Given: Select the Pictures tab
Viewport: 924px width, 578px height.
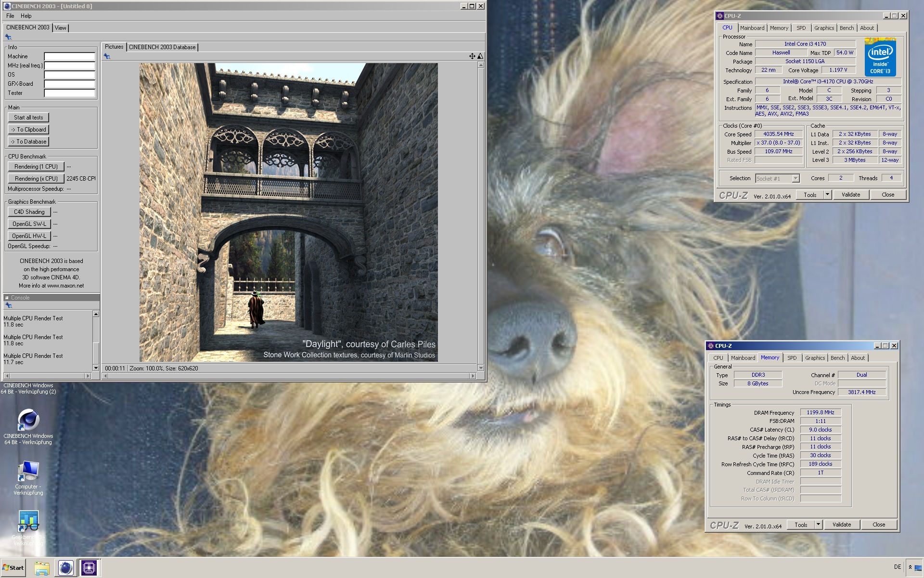Looking at the screenshot, I should point(114,47).
